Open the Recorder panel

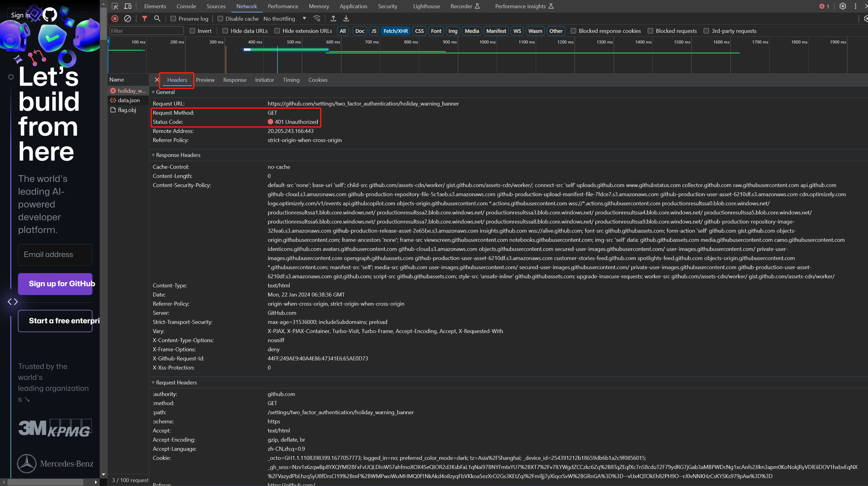coord(465,6)
